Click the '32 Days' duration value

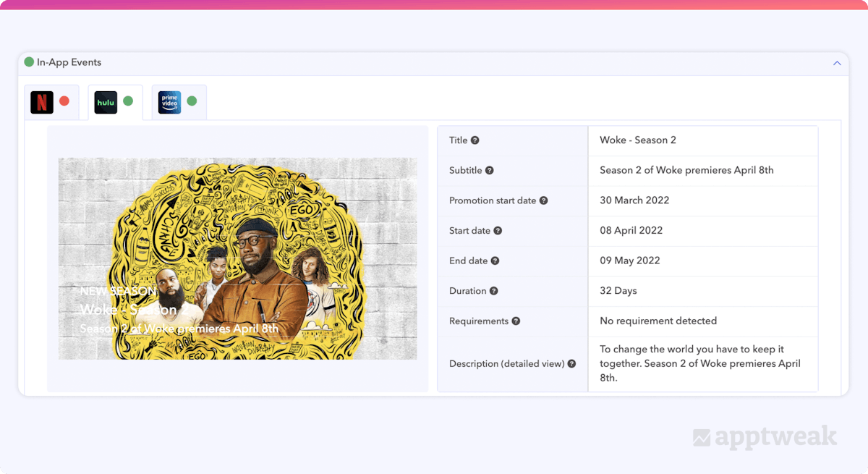[x=618, y=291]
